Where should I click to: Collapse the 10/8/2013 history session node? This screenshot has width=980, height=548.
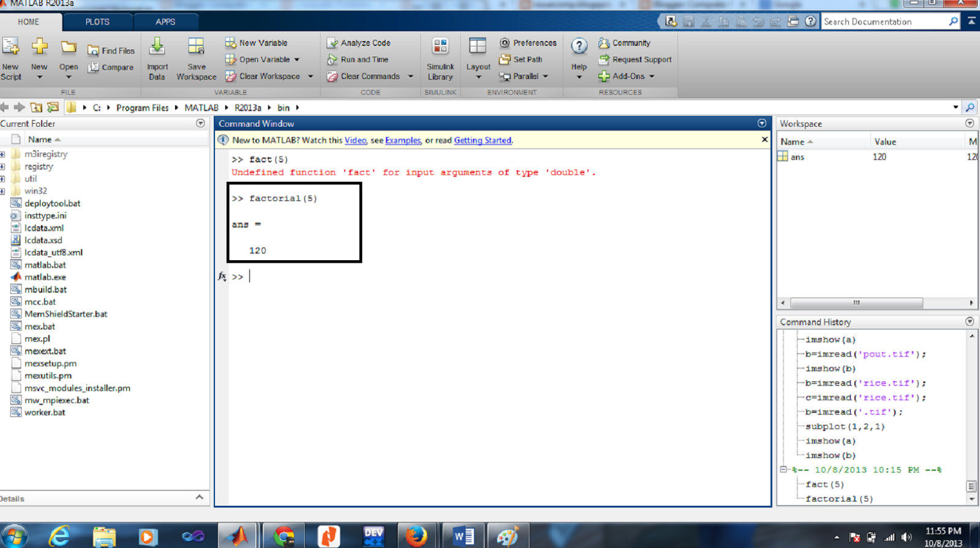(783, 470)
